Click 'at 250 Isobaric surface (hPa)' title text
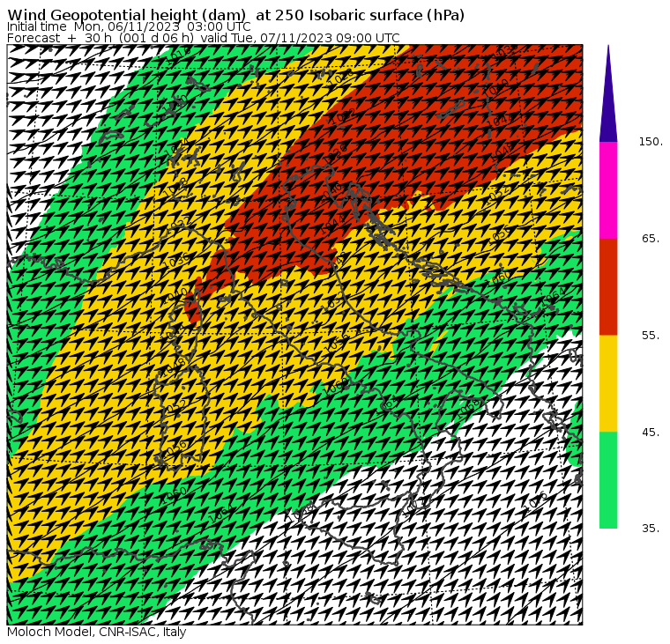670x644 pixels. pos(360,15)
